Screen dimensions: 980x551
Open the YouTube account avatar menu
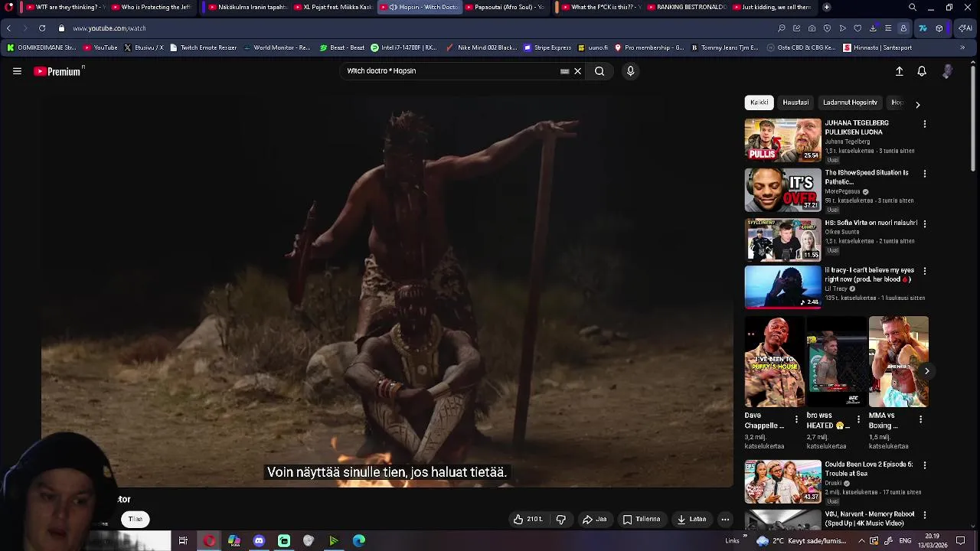pos(947,71)
